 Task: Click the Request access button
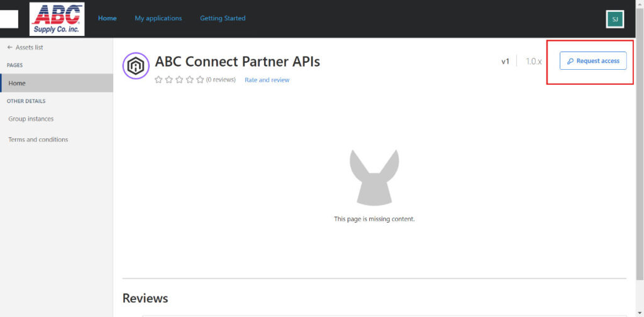593,61
